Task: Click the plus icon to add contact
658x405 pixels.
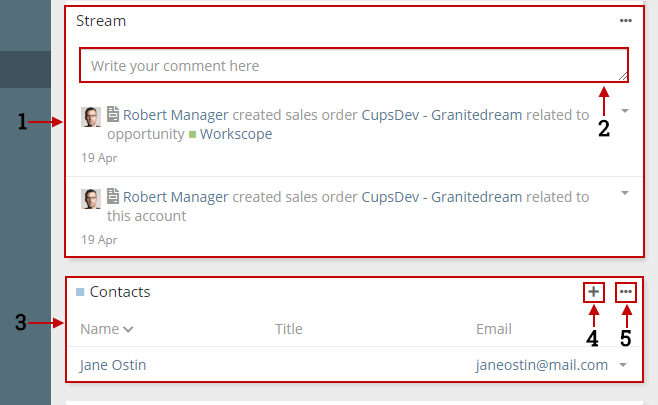Action: [x=593, y=292]
